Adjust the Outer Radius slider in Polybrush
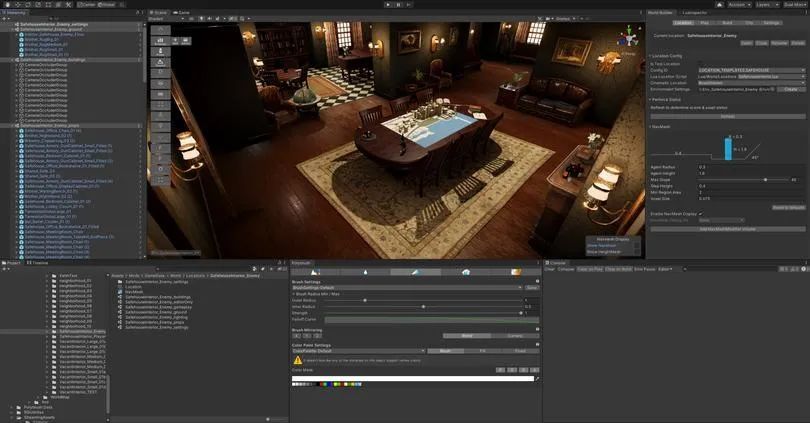 (x=423, y=301)
